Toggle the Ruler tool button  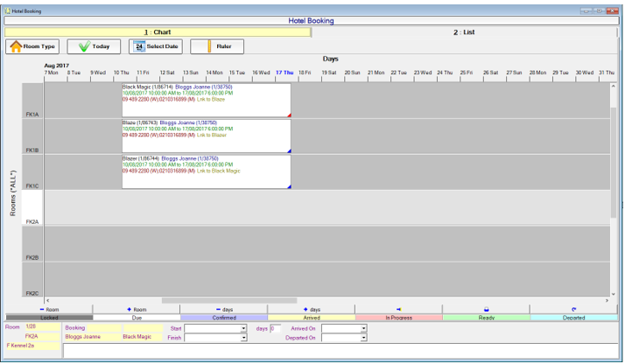217,46
